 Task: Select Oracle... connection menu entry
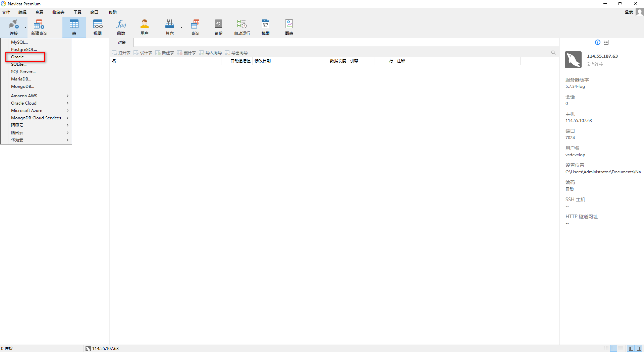click(x=36, y=57)
